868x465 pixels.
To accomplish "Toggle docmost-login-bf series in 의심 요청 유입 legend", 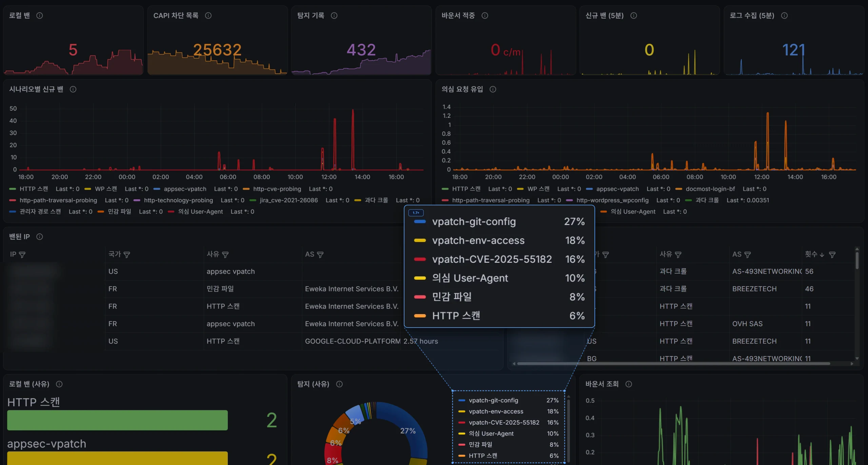I will 710,189.
